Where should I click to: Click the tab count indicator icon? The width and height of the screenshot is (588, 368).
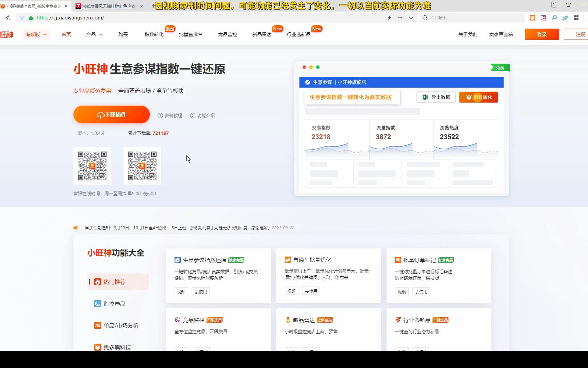[x=554, y=5]
